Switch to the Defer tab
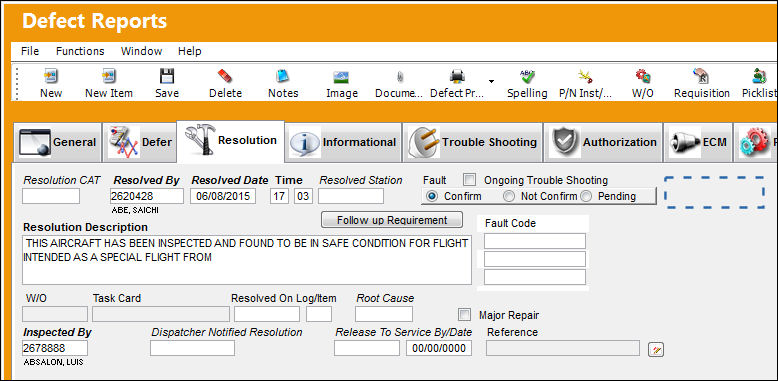The width and height of the screenshot is (778, 381). tap(139, 142)
